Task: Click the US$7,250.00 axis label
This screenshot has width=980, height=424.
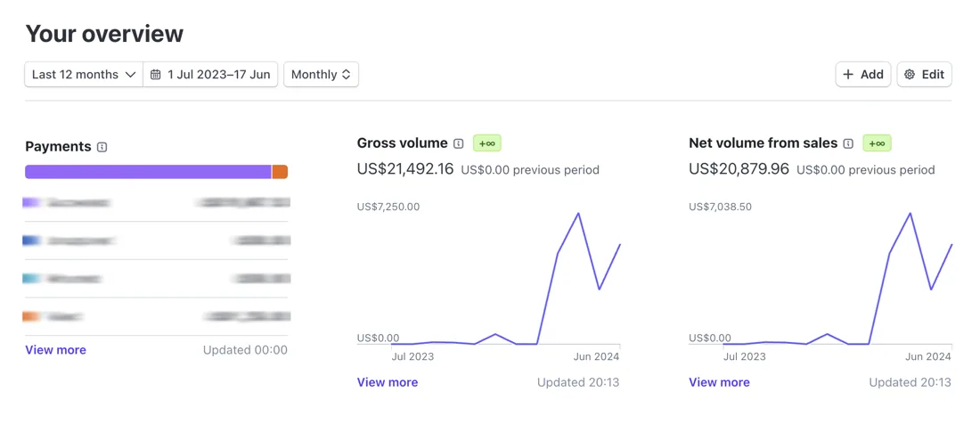Action: tap(388, 207)
